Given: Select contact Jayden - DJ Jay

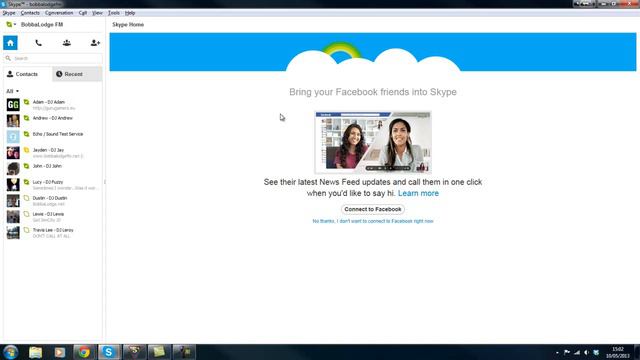Looking at the screenshot, I should pyautogui.click(x=53, y=153).
